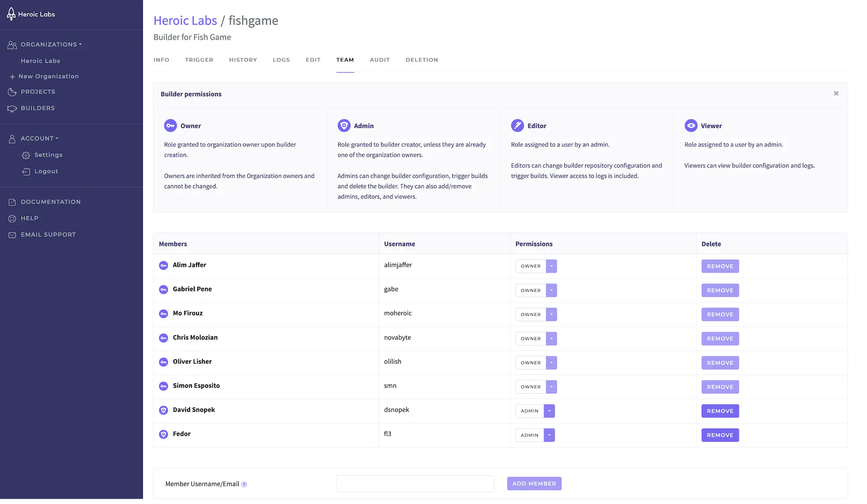Screen dimensions: 867x504
Task: Switch to the Info tab
Action: tap(161, 60)
